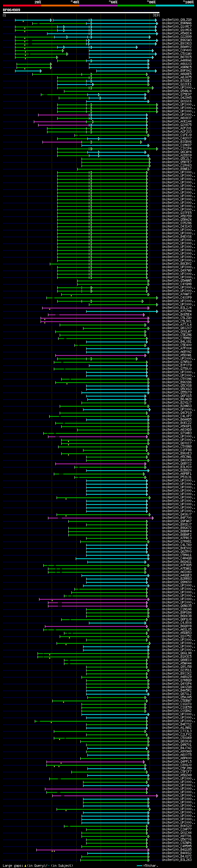Select hit label UniRef100_Q10MC6
Viewport: 197px width, 868px height.
click(x=177, y=30)
